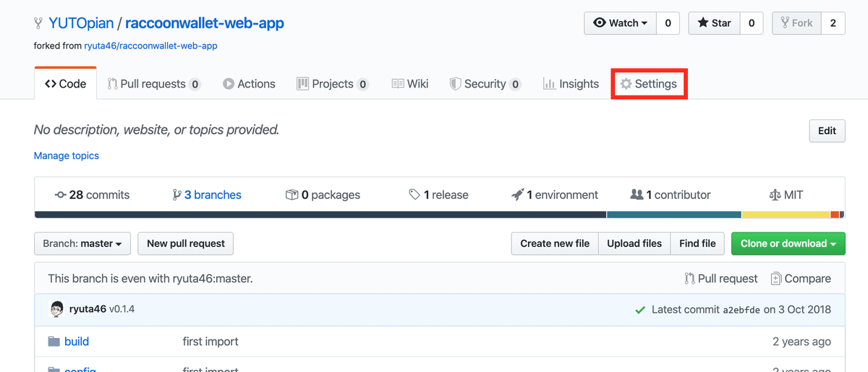View forks count next to Fork
The image size is (868, 372).
tap(833, 23)
